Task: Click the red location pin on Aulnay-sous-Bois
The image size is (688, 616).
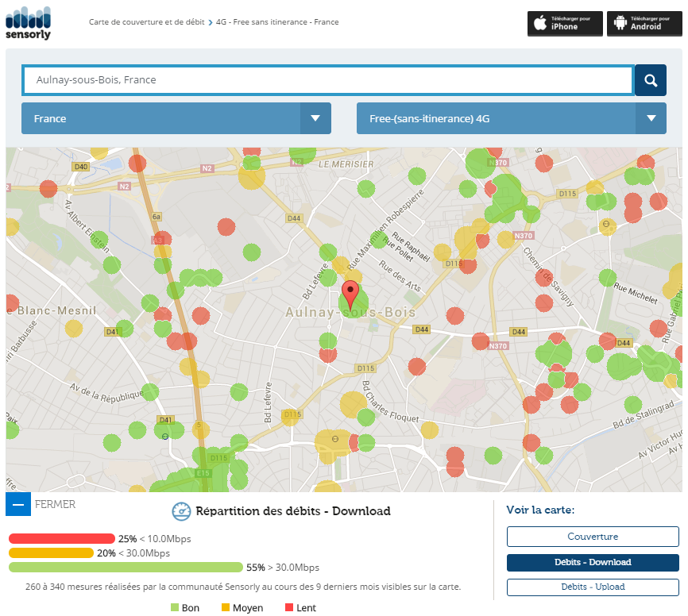Action: (x=350, y=294)
